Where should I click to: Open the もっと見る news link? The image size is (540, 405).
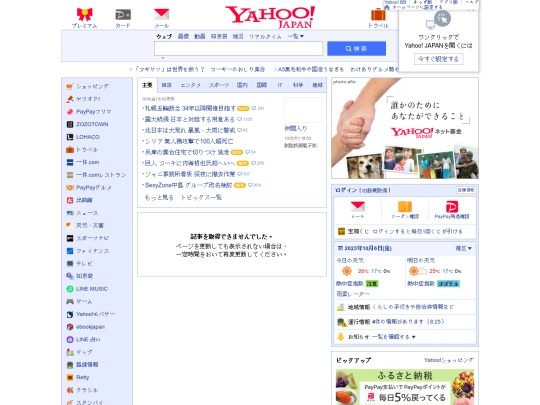(159, 198)
